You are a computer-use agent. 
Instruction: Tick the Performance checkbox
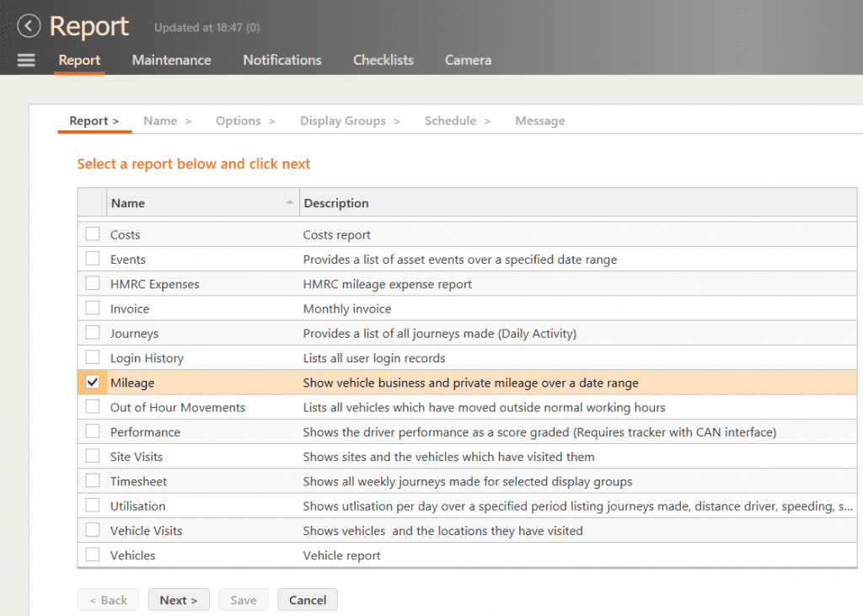pos(93,431)
